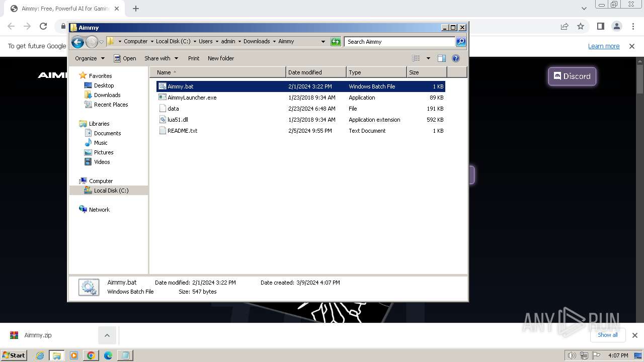644x362 pixels.
Task: Click the Change your view icon
Action: 416,58
